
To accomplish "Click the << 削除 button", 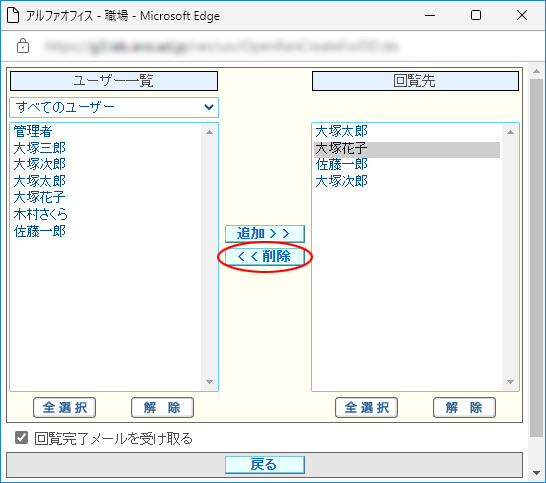I will point(265,257).
